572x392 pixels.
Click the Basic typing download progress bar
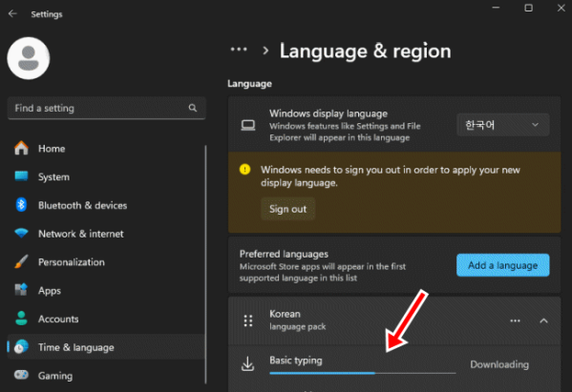363,373
